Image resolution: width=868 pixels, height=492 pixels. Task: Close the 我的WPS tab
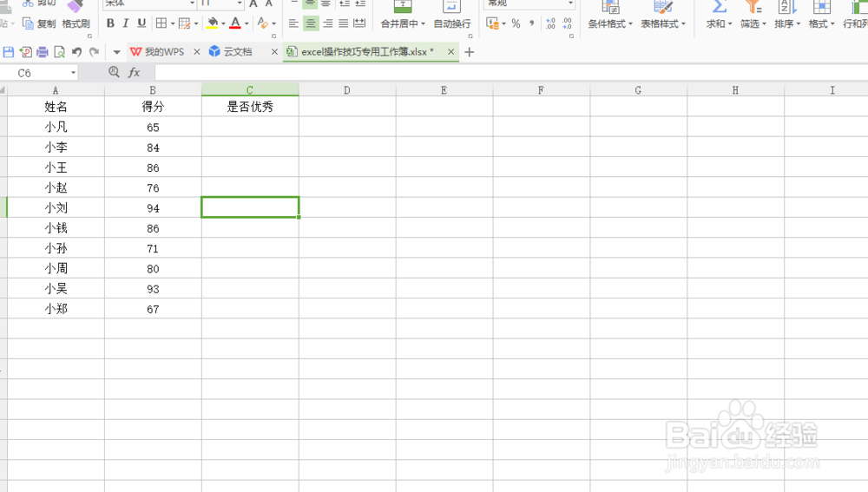[196, 52]
